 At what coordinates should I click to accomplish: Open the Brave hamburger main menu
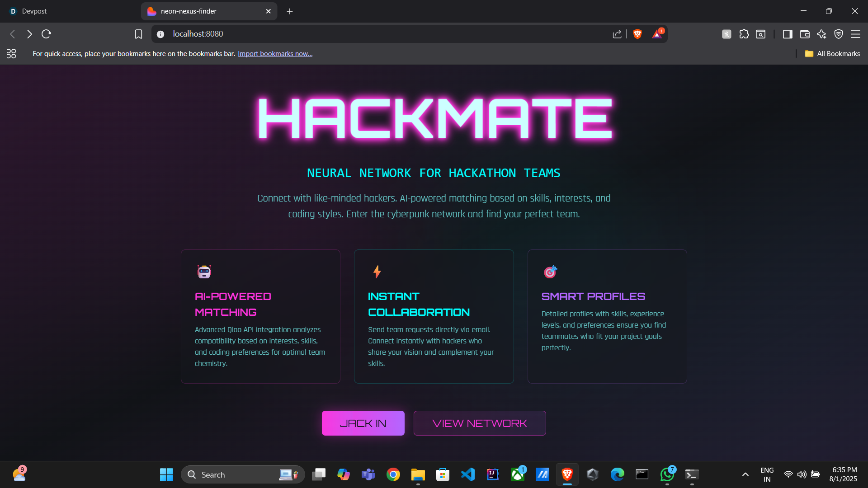(x=855, y=34)
